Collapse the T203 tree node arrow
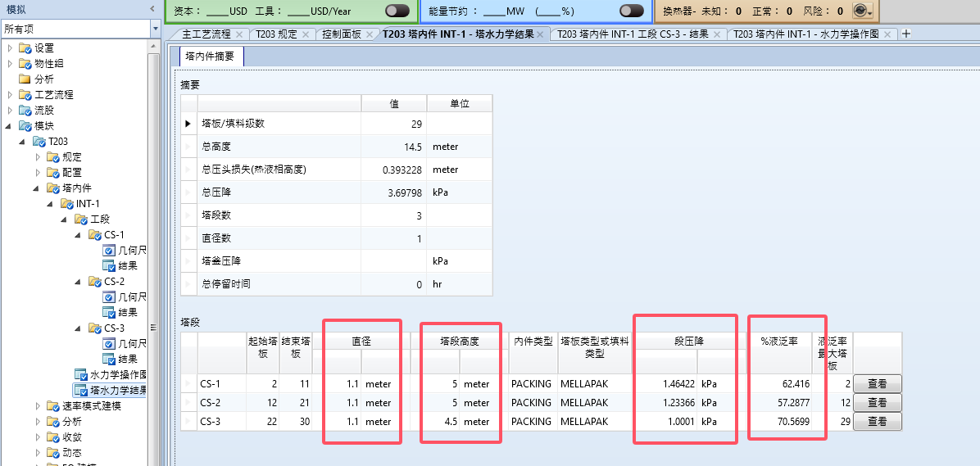The height and width of the screenshot is (466, 980). 23,142
